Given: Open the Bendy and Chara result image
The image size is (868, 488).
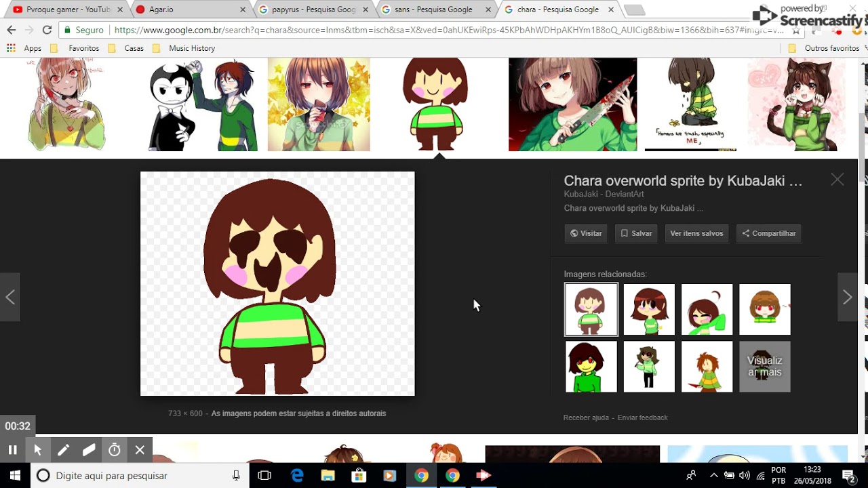Looking at the screenshot, I should [203, 104].
